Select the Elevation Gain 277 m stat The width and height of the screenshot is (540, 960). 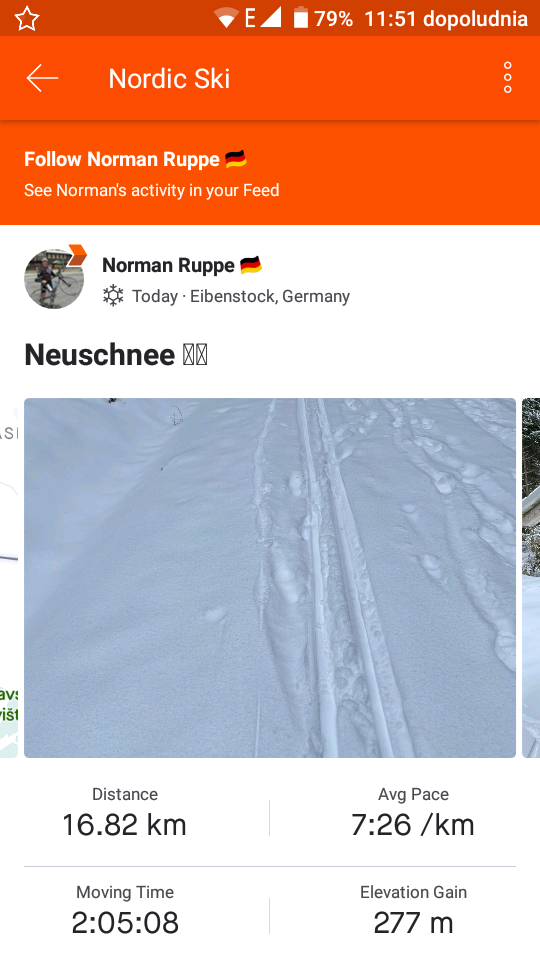[x=413, y=911]
